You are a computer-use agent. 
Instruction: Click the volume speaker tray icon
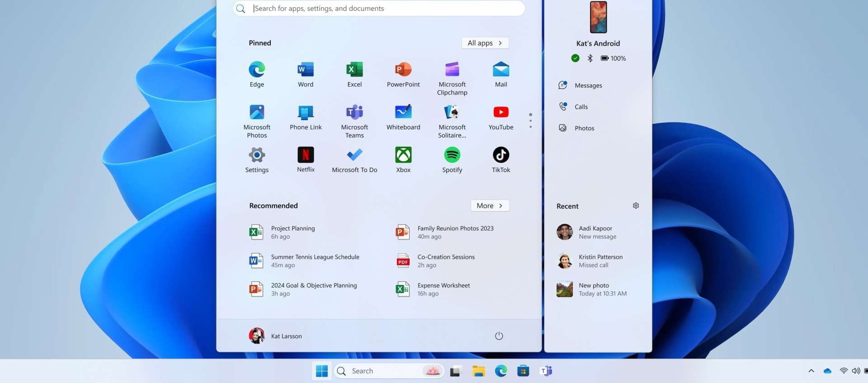click(x=856, y=371)
